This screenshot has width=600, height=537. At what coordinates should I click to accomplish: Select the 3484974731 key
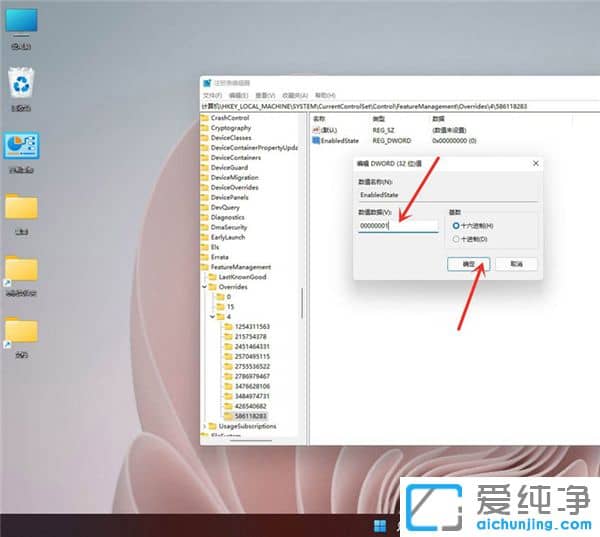coord(252,396)
